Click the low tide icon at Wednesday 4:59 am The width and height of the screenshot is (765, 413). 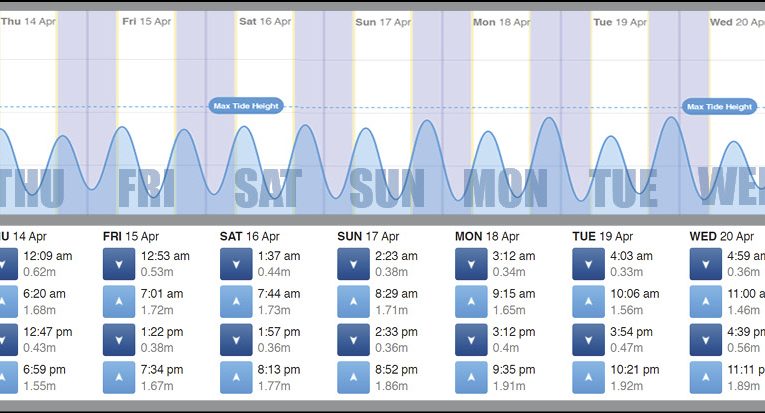[703, 263]
